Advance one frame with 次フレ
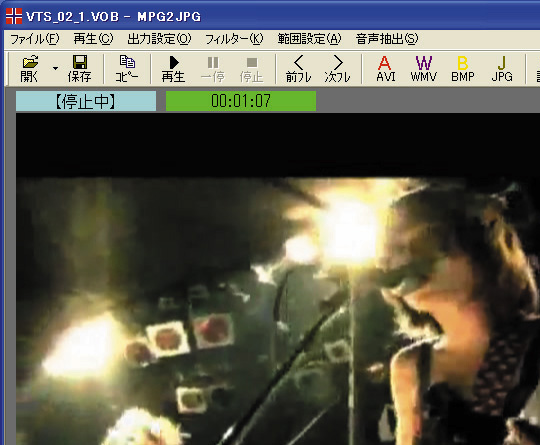Image resolution: width=540 pixels, height=445 pixels. (x=338, y=69)
